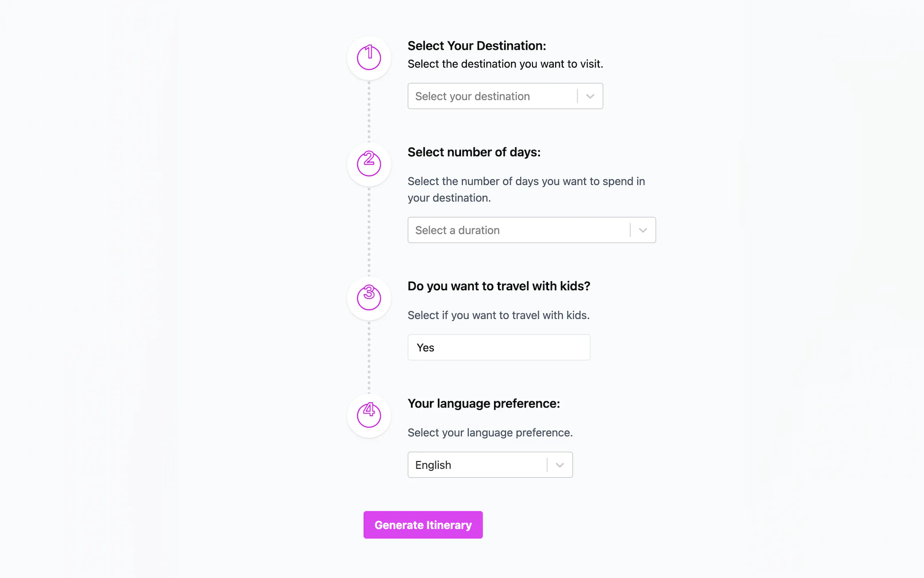The height and width of the screenshot is (578, 924).
Task: Click the duration dropdown chevron arrow
Action: tap(642, 230)
